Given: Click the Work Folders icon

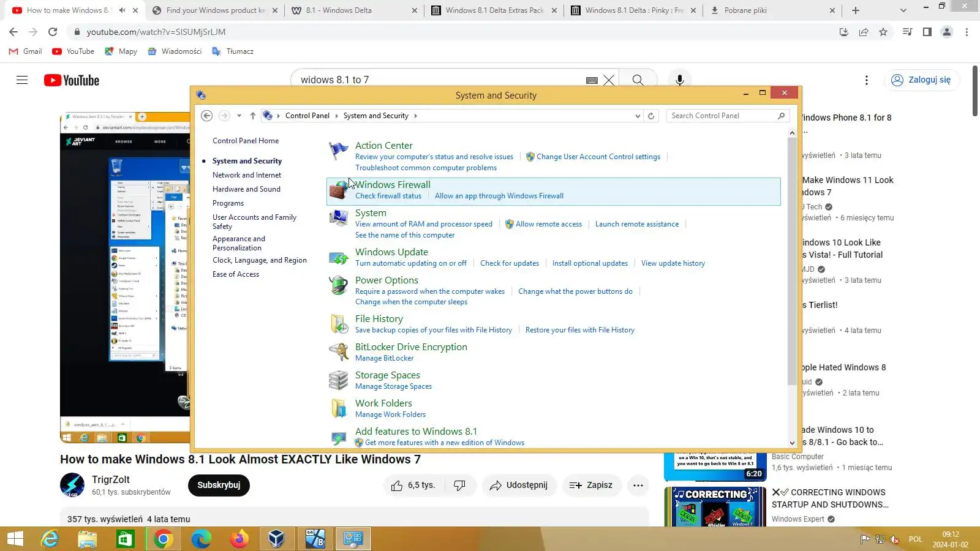Looking at the screenshot, I should point(338,408).
